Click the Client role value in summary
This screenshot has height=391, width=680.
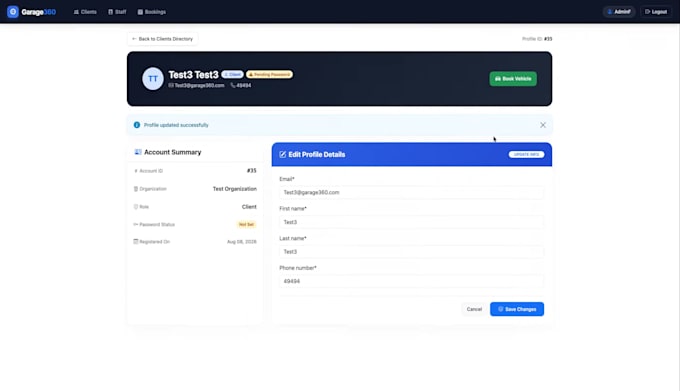click(249, 207)
